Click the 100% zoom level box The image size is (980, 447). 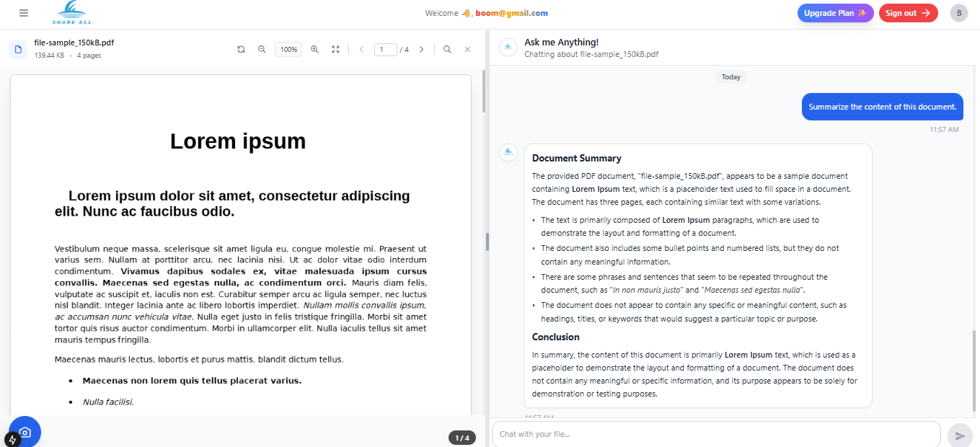pos(288,50)
